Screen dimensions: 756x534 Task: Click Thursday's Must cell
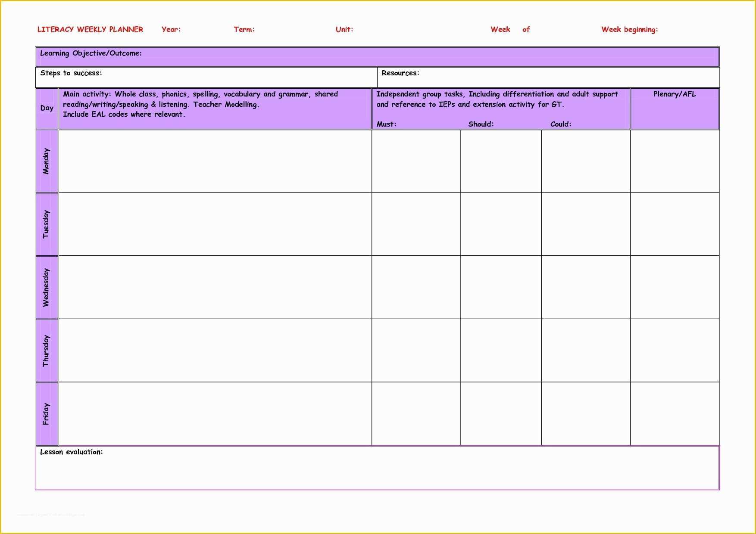[416, 351]
